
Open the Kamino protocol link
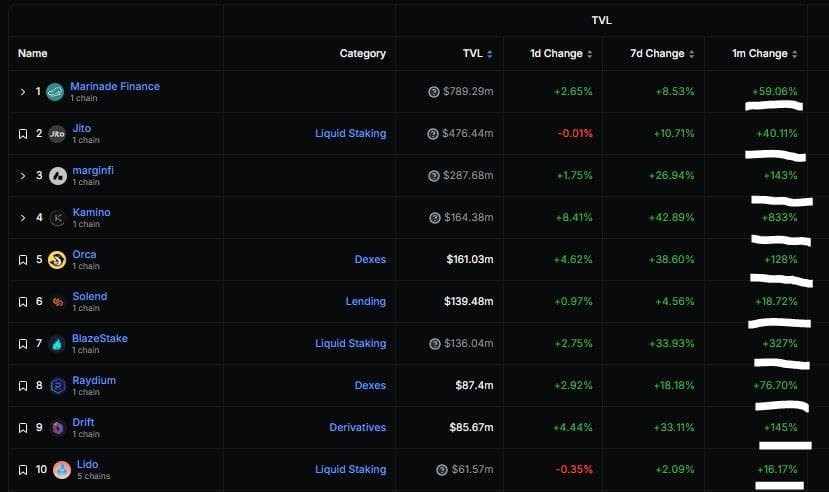coord(91,212)
